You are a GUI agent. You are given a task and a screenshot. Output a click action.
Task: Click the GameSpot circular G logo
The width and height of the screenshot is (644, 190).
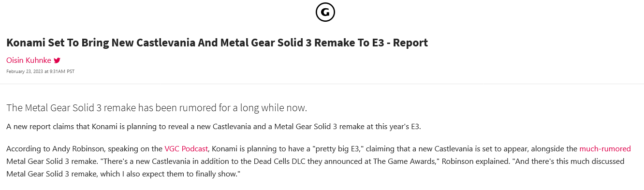(325, 12)
